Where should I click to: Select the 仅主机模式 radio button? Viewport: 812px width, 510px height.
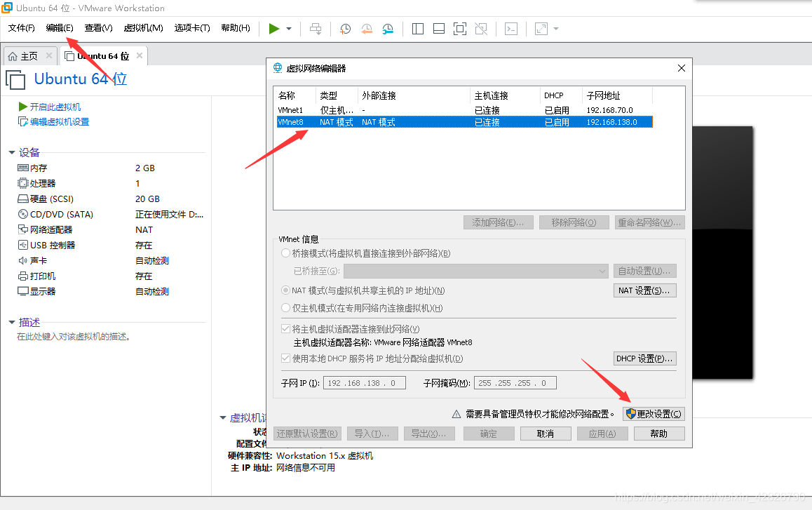point(286,307)
